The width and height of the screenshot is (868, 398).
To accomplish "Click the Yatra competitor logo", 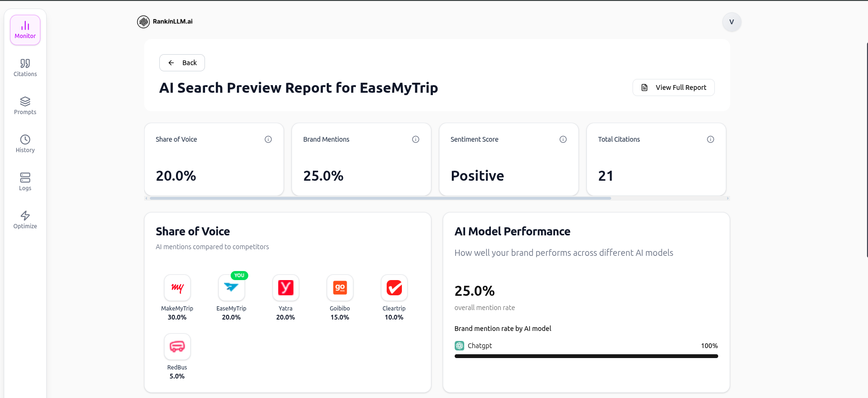I will (286, 288).
